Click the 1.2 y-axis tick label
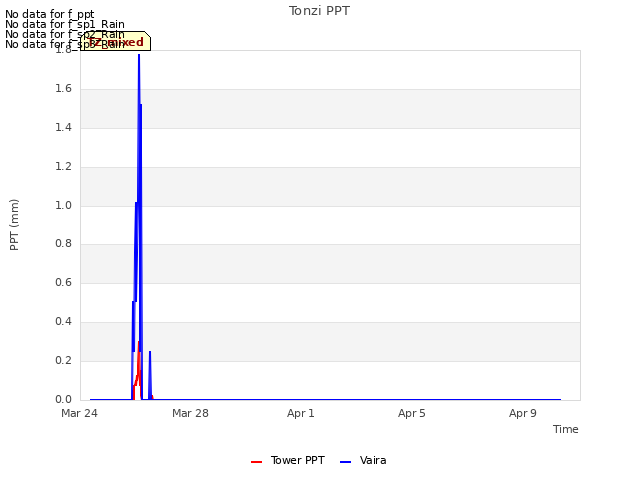 [x=63, y=167]
